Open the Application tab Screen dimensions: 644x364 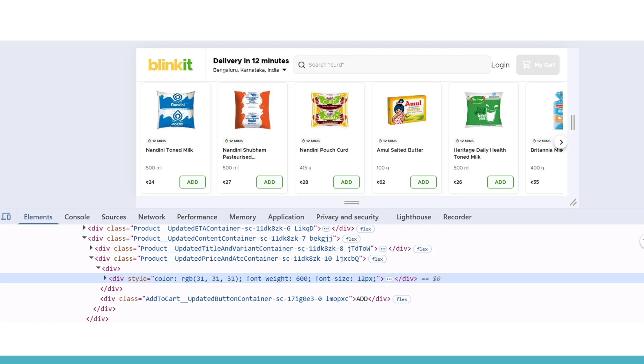(286, 217)
